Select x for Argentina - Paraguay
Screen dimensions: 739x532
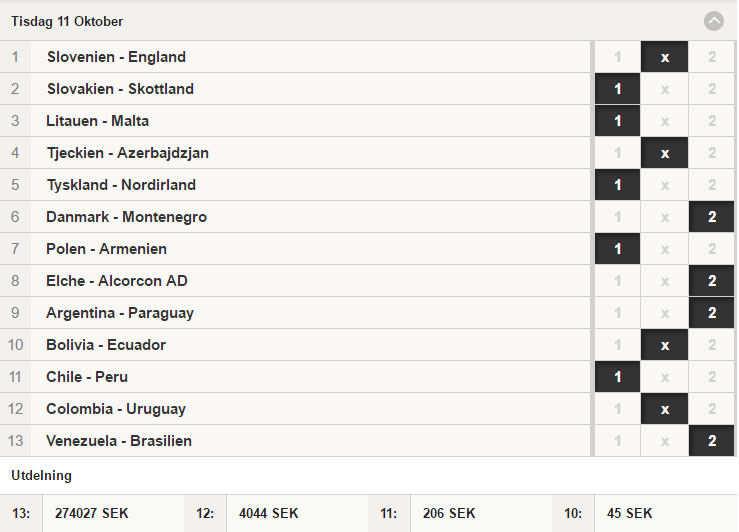click(665, 313)
